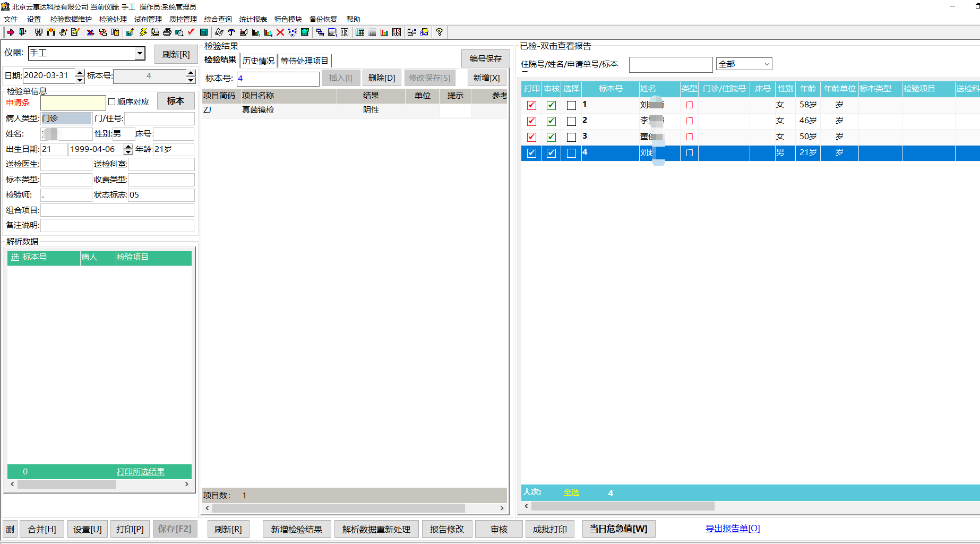980x544 pixels.
Task: Click the red X toolbar icon
Action: click(280, 32)
